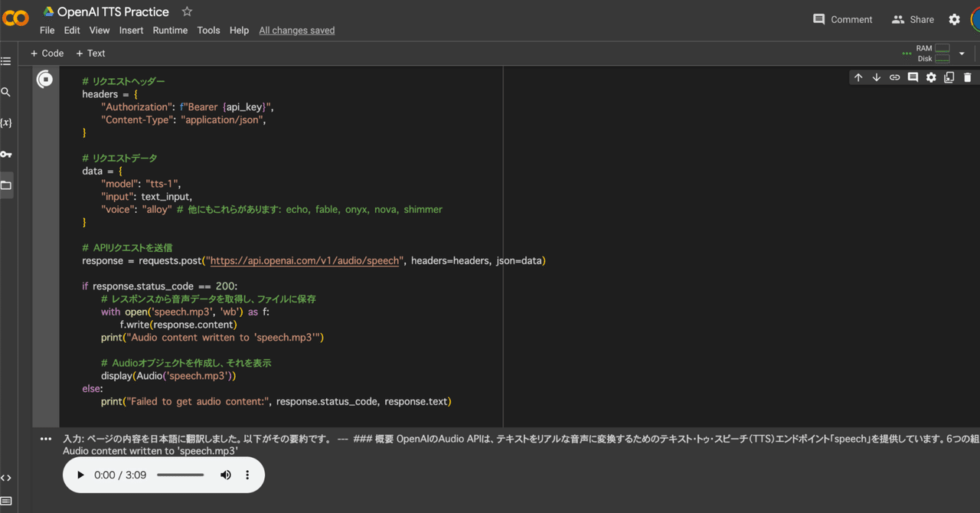Screen dimensions: 980x513
Task: Add a new code cell
Action: coord(47,53)
